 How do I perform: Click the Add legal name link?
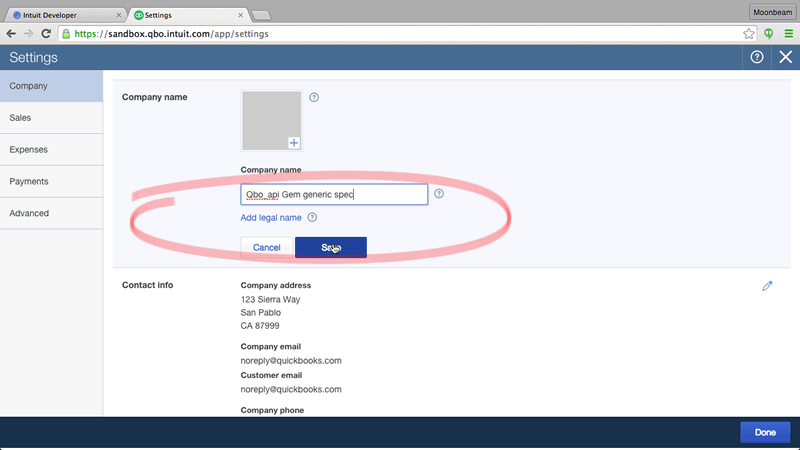(271, 217)
